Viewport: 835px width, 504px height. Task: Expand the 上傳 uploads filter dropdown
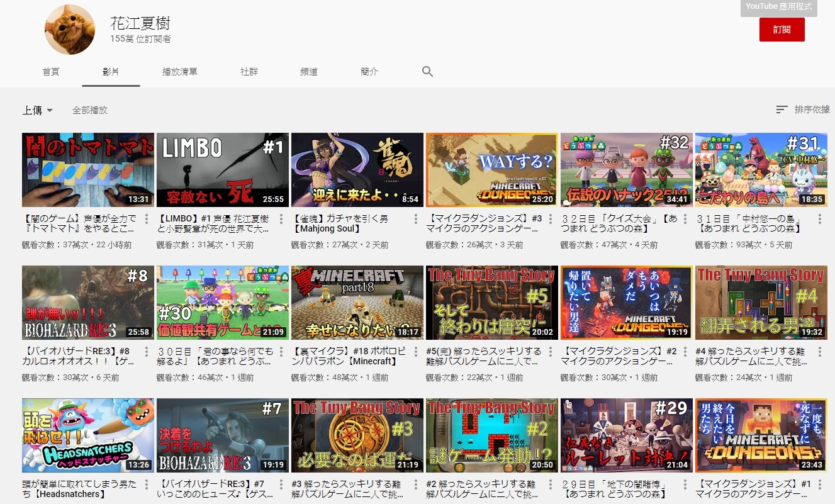pos(38,110)
